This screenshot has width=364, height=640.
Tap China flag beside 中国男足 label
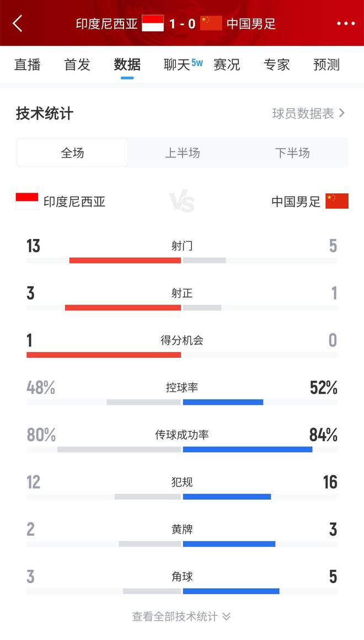click(x=337, y=201)
